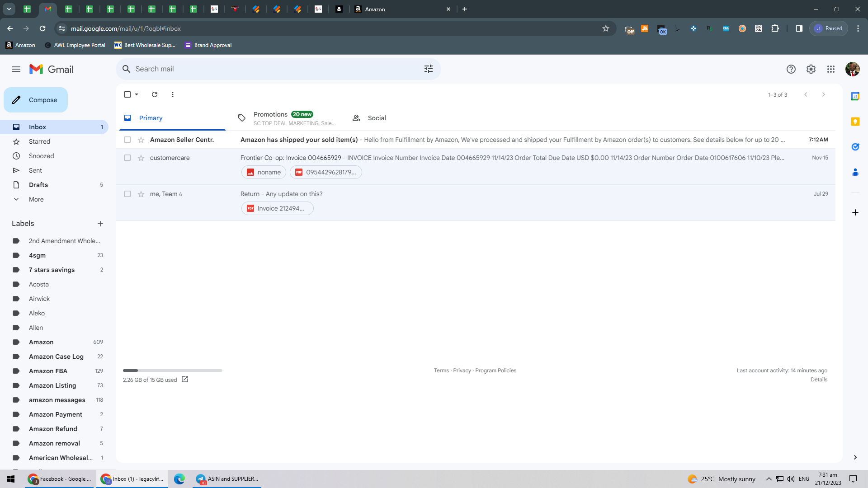Viewport: 868px width, 488px height.
Task: Star the customercare Frontier Co-op email
Action: click(x=141, y=158)
